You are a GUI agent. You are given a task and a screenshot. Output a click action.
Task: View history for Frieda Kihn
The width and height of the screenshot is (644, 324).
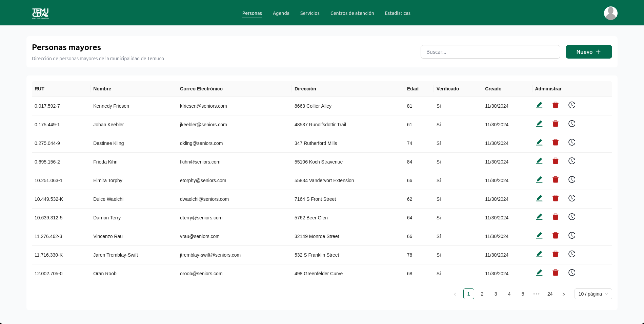tap(572, 161)
